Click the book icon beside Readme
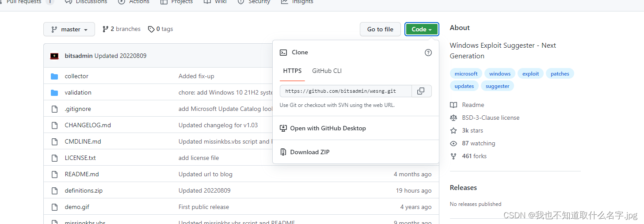644x224 pixels. (453, 105)
